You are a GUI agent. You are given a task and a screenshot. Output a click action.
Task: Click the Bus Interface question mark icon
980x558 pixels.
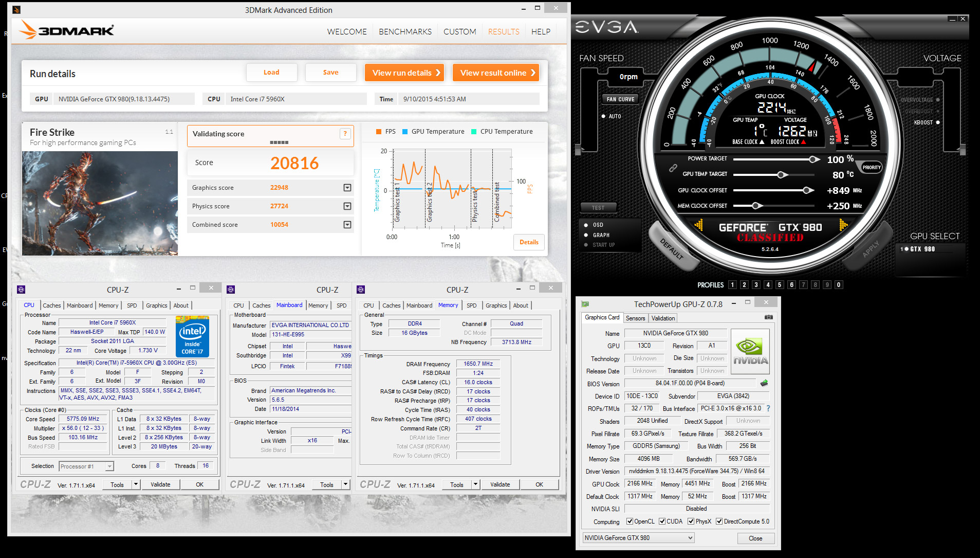click(x=768, y=408)
